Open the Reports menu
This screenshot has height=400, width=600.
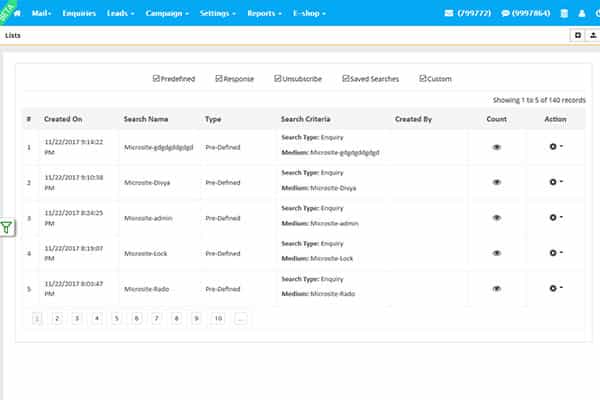pos(265,14)
